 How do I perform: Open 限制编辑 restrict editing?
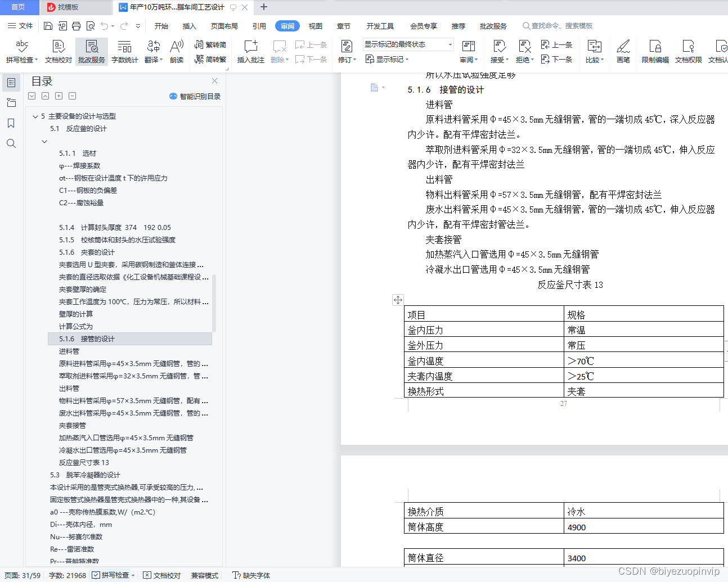(x=655, y=51)
